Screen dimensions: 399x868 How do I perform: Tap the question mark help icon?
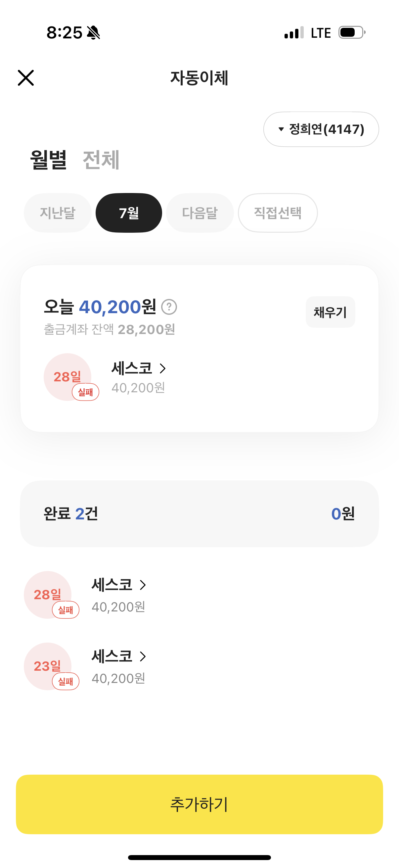(169, 307)
